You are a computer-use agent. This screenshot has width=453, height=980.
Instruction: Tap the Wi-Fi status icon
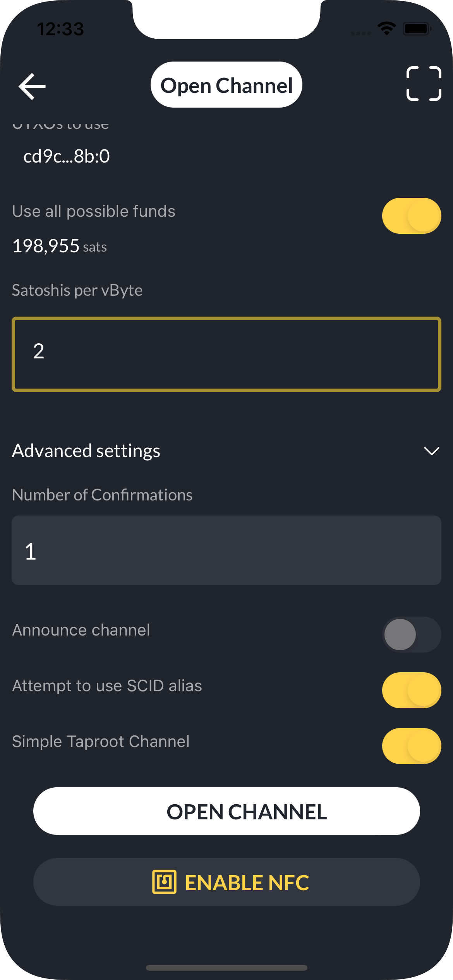tap(386, 28)
